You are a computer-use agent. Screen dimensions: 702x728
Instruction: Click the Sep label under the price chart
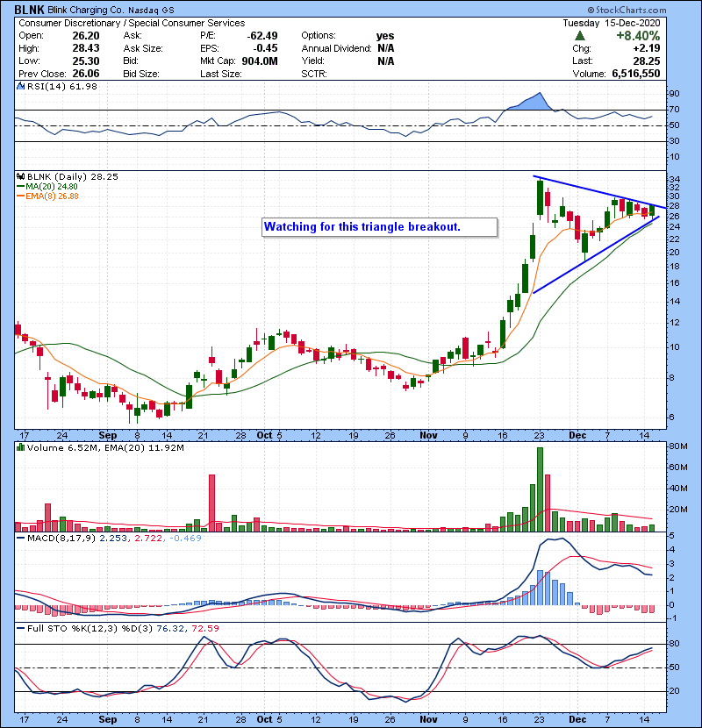click(107, 436)
